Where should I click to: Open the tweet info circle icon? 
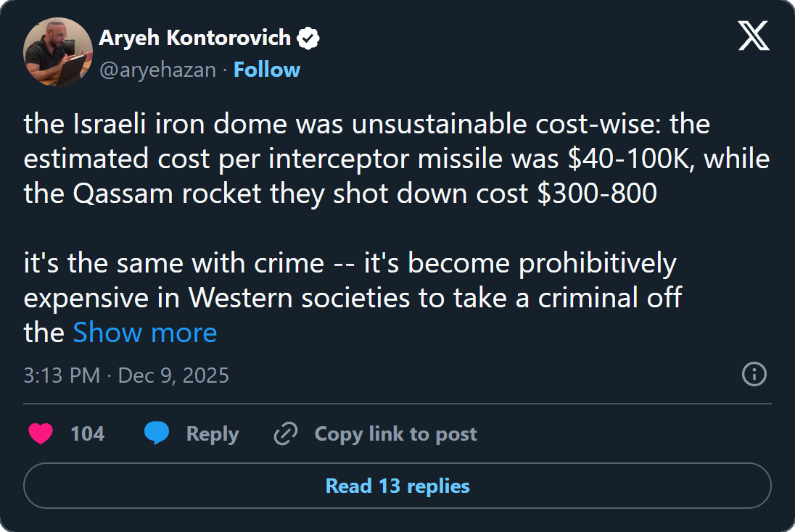coord(754,375)
